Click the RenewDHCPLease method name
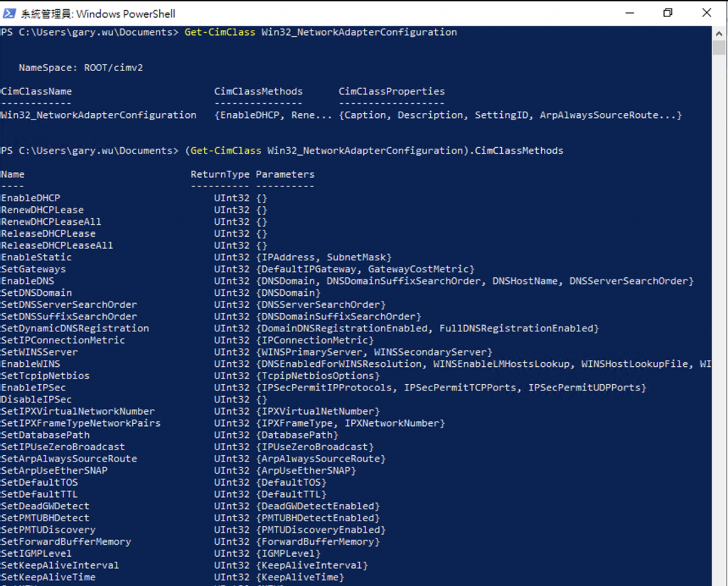The width and height of the screenshot is (728, 586). [42, 210]
